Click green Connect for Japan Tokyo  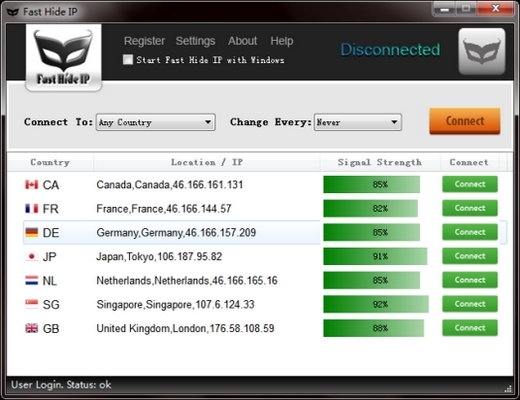pyautogui.click(x=470, y=256)
